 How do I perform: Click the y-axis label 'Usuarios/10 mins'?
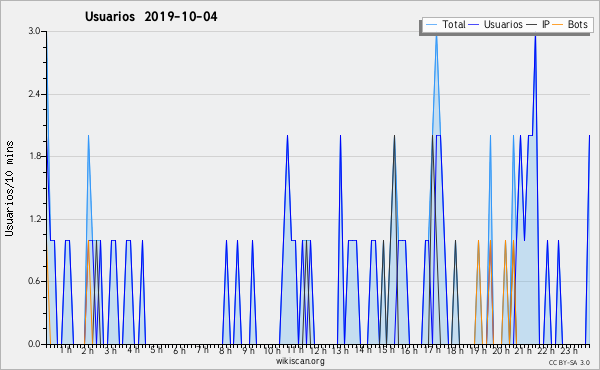[9, 189]
